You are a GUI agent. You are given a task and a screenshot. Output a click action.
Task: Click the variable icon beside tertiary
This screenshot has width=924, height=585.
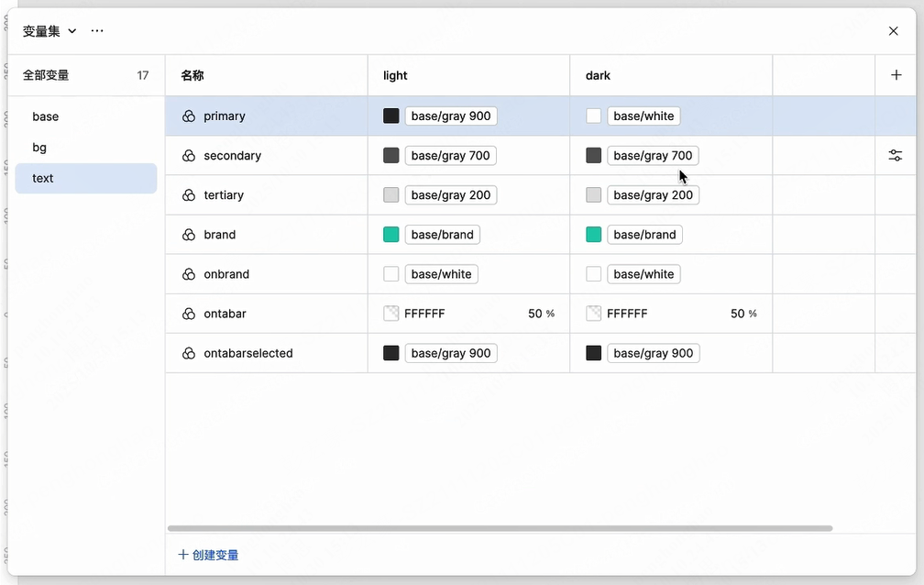189,195
